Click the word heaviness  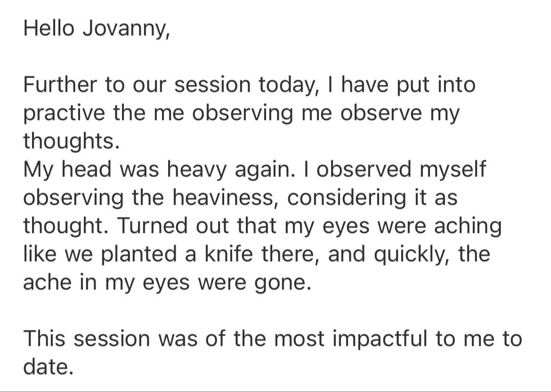221,197
